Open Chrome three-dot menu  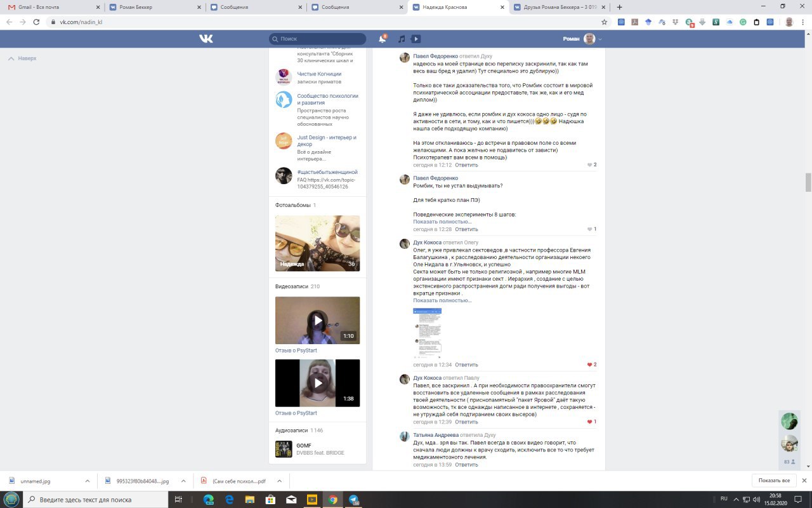[804, 22]
